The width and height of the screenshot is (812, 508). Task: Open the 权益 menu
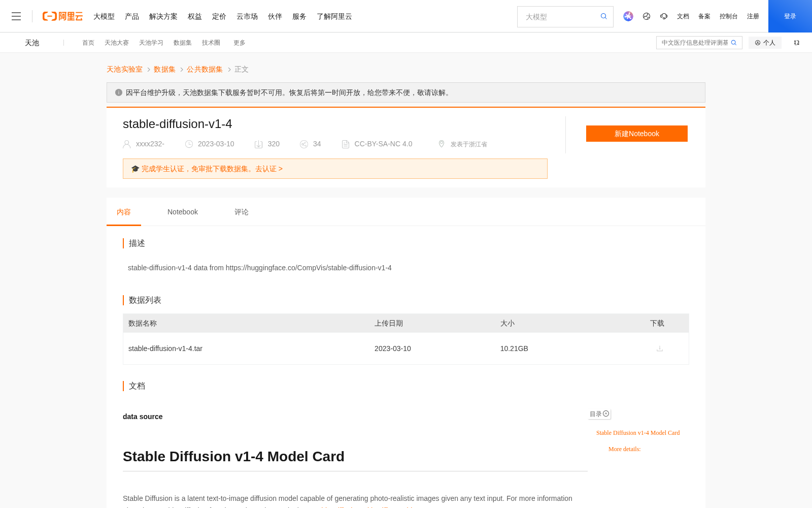195,16
